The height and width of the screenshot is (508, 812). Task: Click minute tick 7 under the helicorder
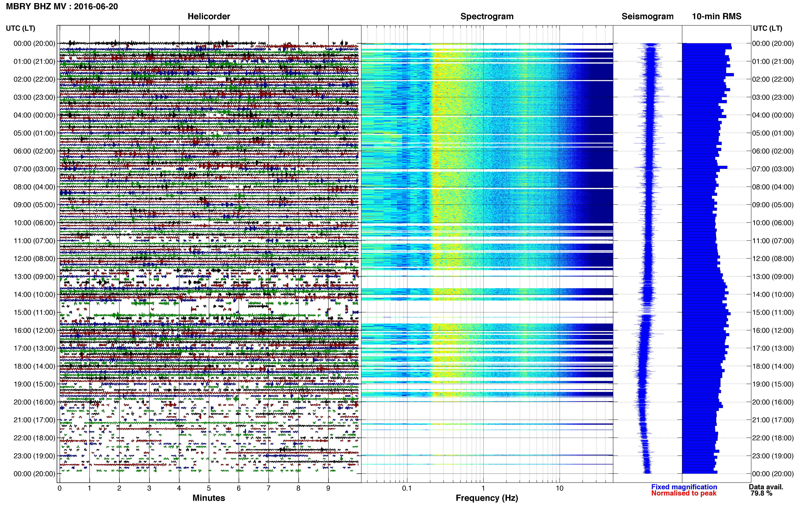coord(269,488)
